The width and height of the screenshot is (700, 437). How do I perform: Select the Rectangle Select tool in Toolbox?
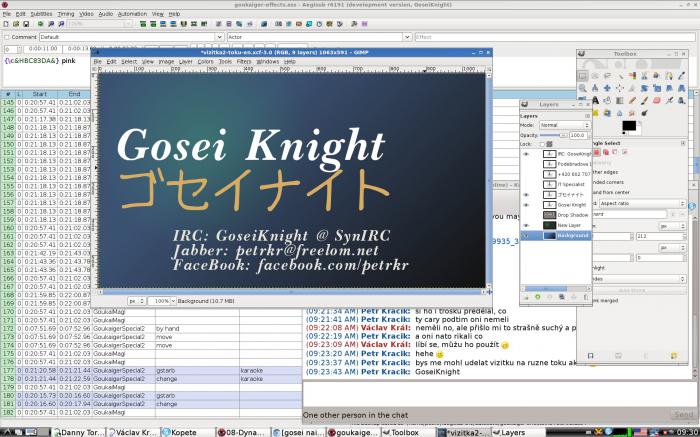tap(583, 76)
